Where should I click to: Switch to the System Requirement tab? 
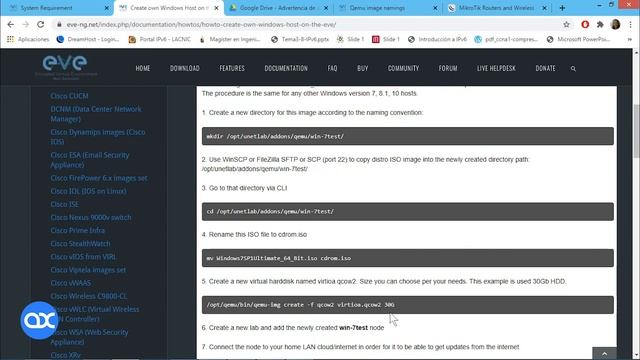[x=57, y=8]
